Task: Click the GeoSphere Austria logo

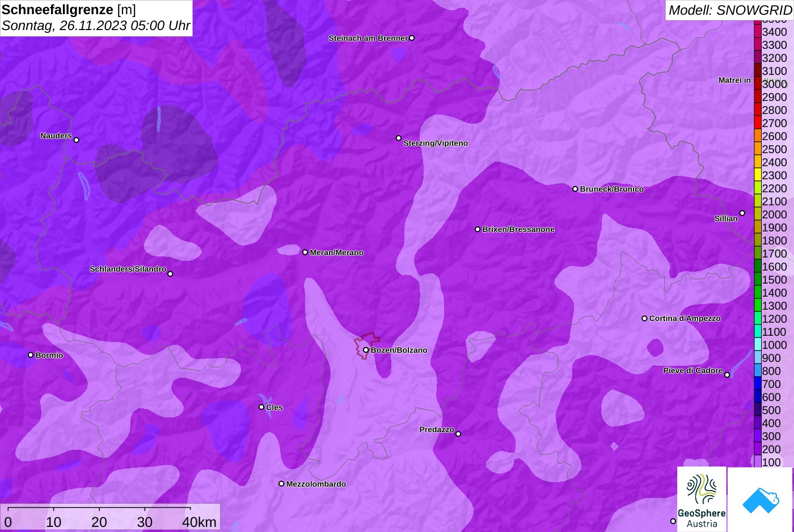Action: [702, 500]
